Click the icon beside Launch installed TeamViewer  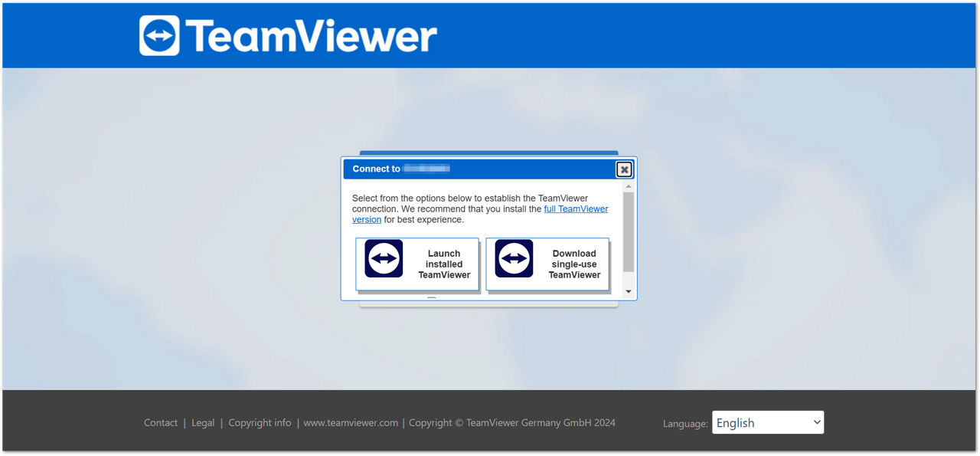(384, 259)
